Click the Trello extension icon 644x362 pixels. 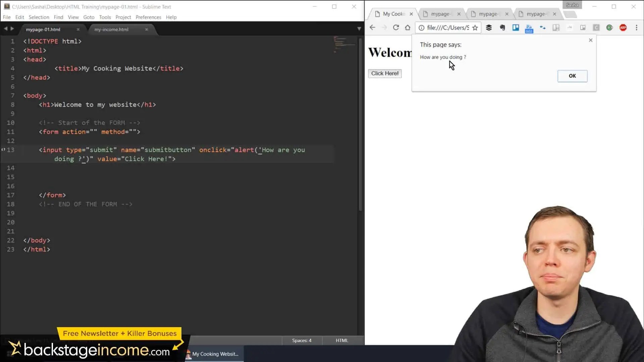[x=516, y=28]
